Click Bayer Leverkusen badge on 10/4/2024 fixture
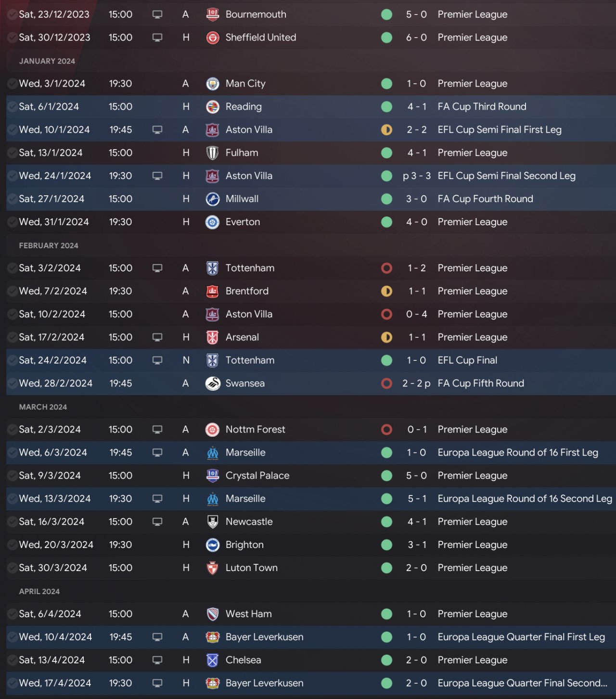Viewport: 616px width, 699px height. tap(212, 637)
